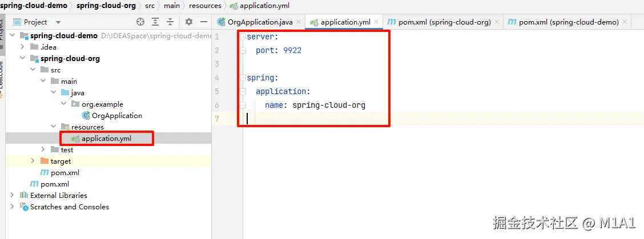Place cursor on empty line 7
644x239 pixels.
(x=444, y=119)
